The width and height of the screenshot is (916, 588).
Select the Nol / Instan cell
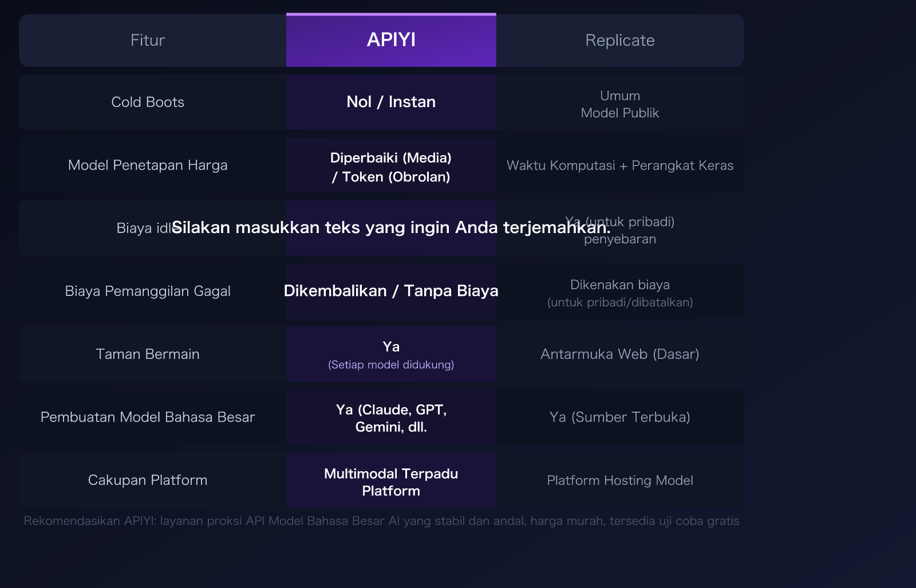391,101
